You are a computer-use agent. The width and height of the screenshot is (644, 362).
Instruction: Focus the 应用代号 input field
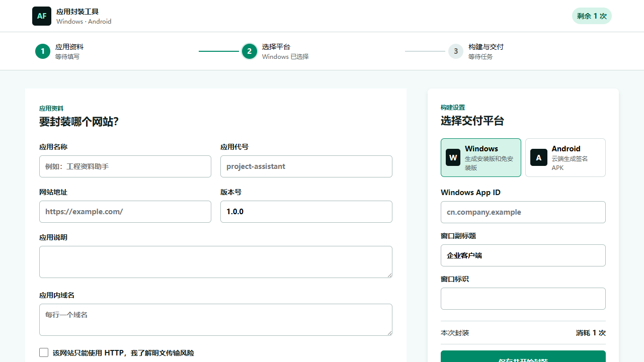[x=306, y=166]
